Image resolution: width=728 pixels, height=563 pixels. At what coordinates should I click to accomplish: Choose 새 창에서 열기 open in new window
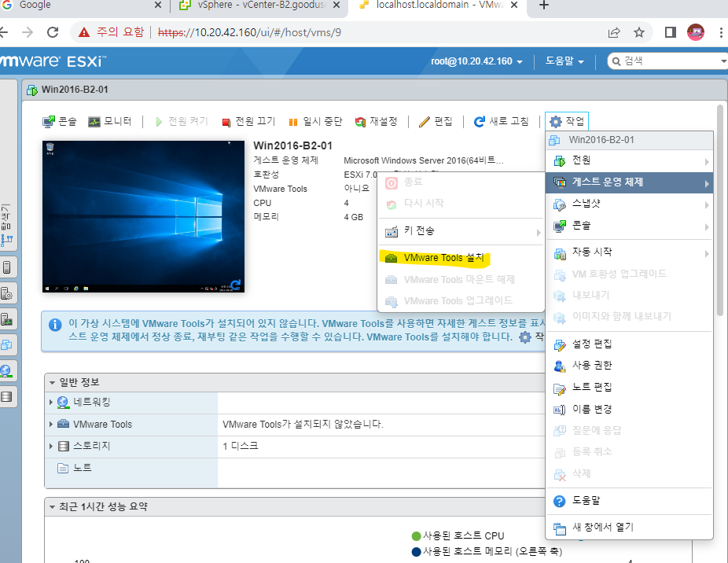(629, 528)
